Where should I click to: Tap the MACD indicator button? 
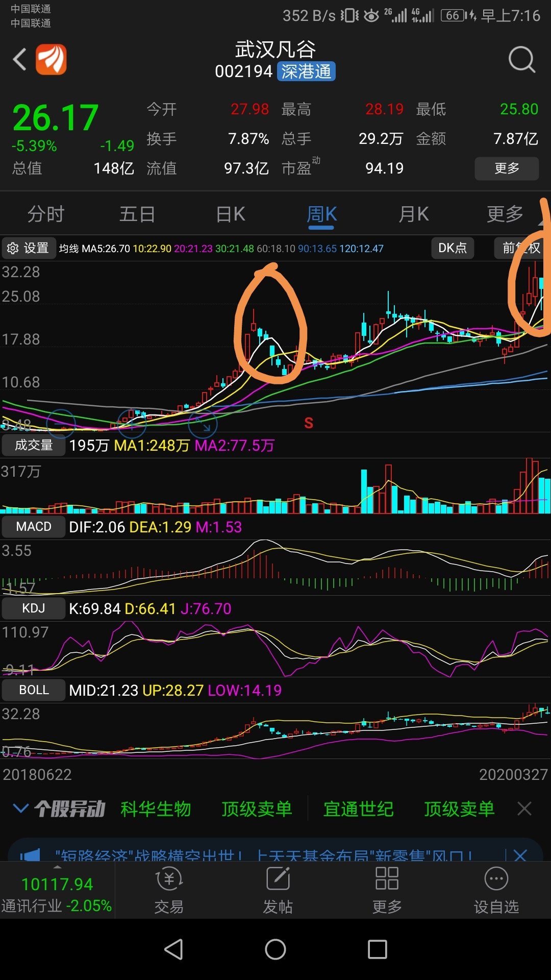coord(34,527)
